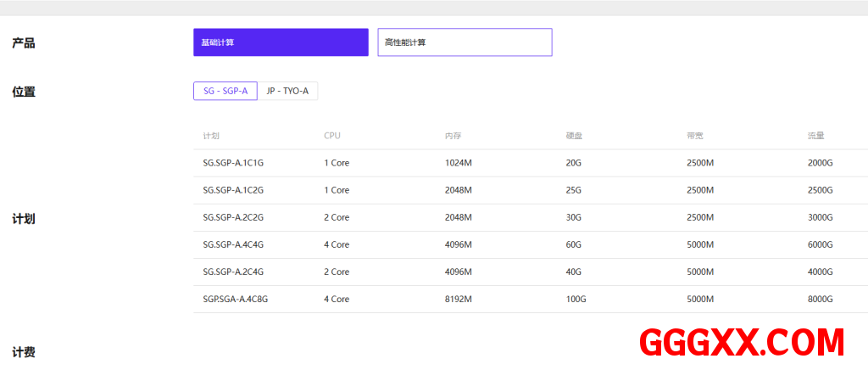Click the 6000G traffic value
The image size is (868, 381).
coord(821,244)
